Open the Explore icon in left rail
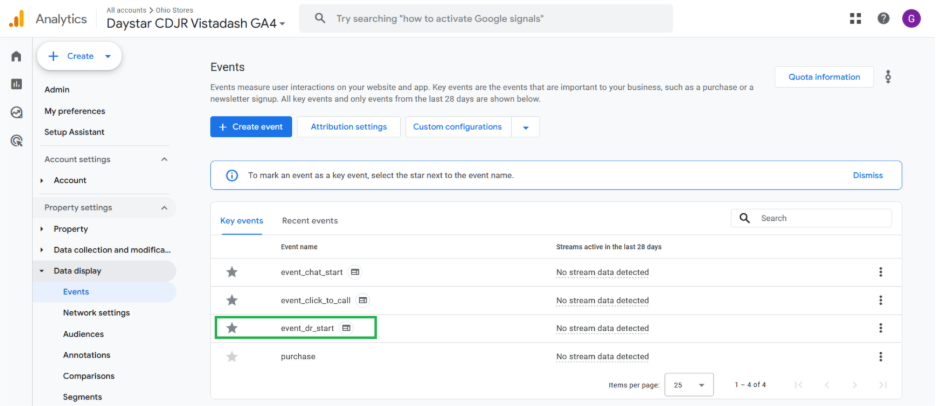The image size is (936, 406). tap(16, 112)
